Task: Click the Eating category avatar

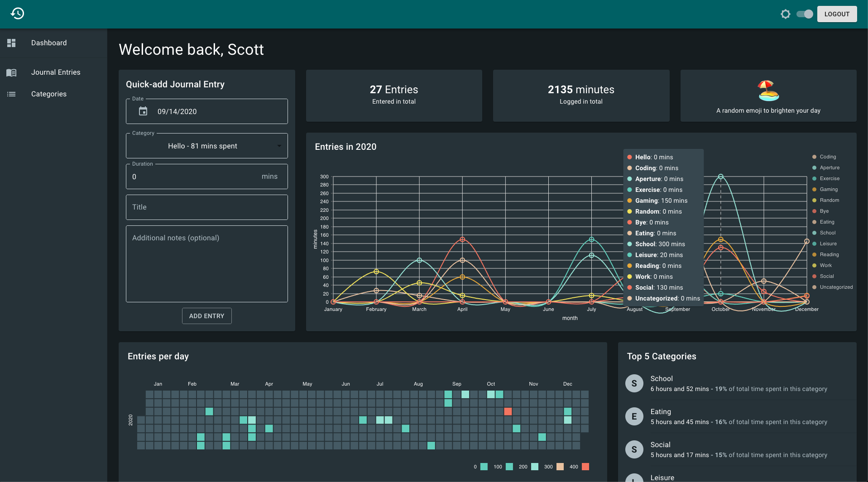Action: (x=634, y=416)
